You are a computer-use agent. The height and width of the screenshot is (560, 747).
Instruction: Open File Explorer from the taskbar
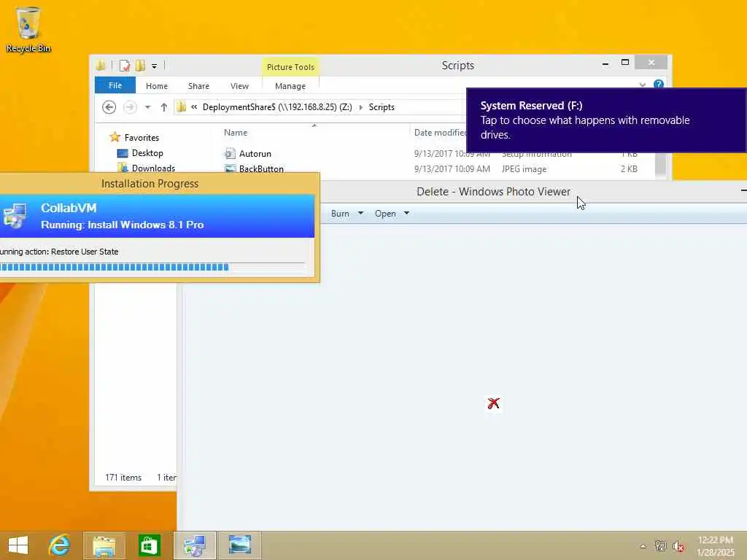[x=104, y=545]
